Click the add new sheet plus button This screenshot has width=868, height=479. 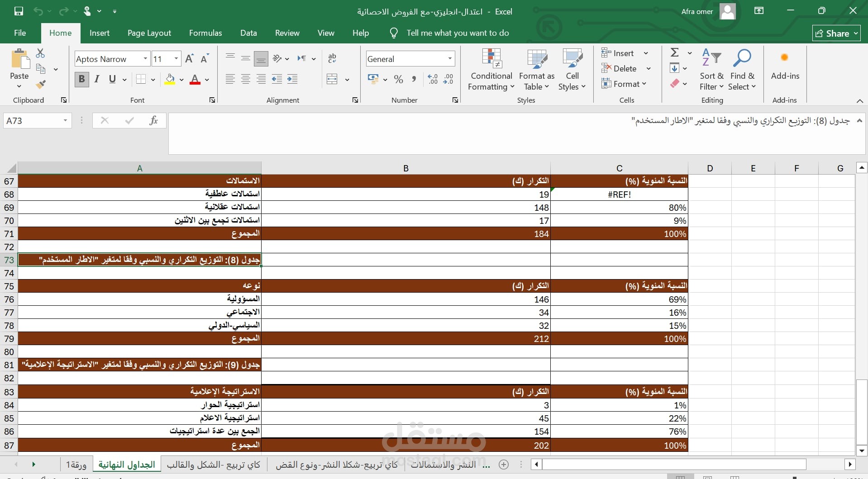click(504, 465)
